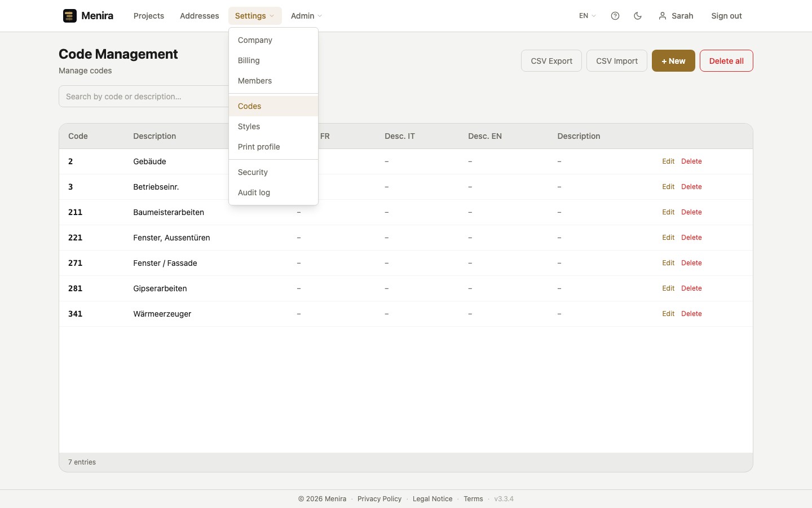Click the v3.3.4 version label
Image resolution: width=812 pixels, height=508 pixels.
click(504, 499)
